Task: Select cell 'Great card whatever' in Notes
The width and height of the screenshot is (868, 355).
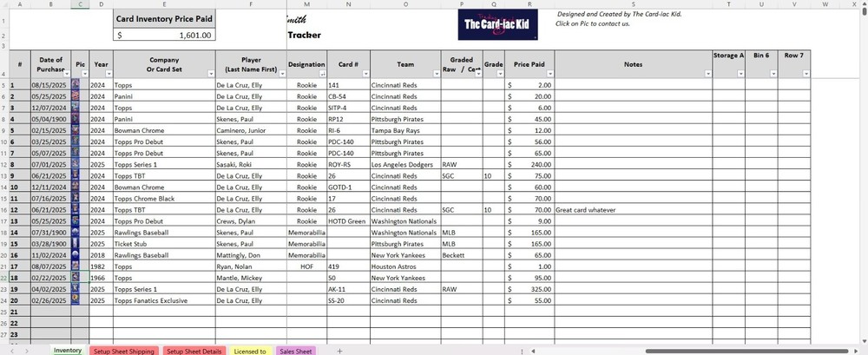Action: pyautogui.click(x=634, y=210)
